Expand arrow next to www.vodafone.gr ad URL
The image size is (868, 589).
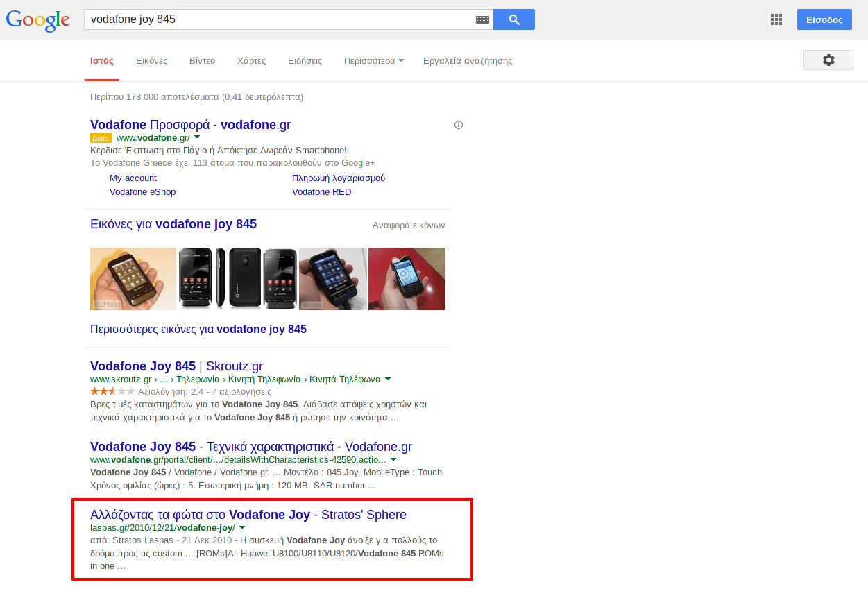tap(197, 137)
